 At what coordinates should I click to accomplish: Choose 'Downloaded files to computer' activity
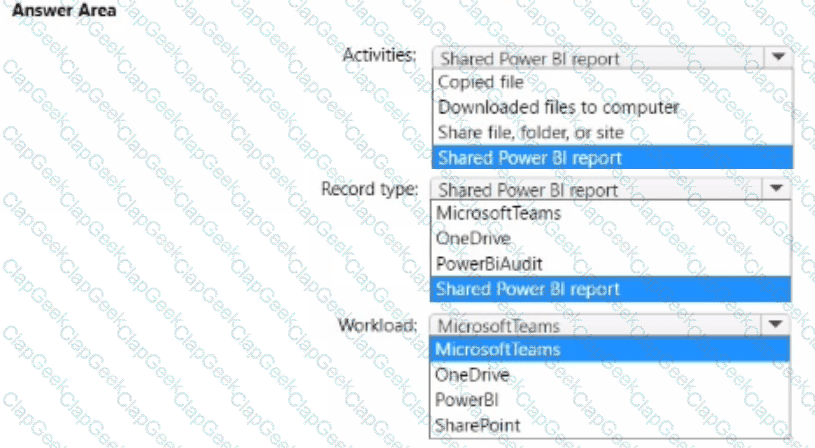click(x=557, y=107)
